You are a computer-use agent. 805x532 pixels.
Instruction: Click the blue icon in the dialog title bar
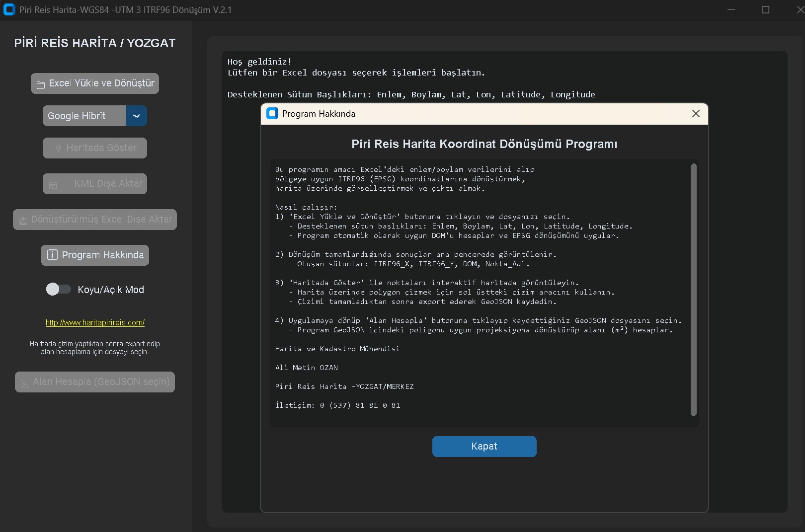(x=272, y=114)
